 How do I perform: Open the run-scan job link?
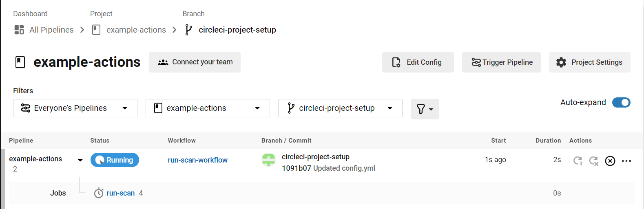(121, 193)
